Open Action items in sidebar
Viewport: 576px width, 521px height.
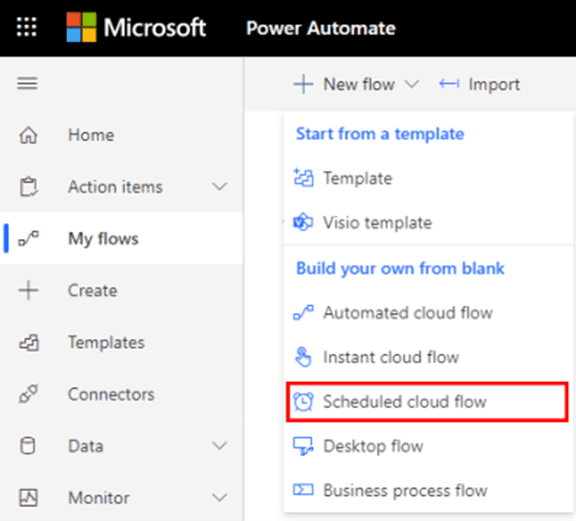[115, 187]
